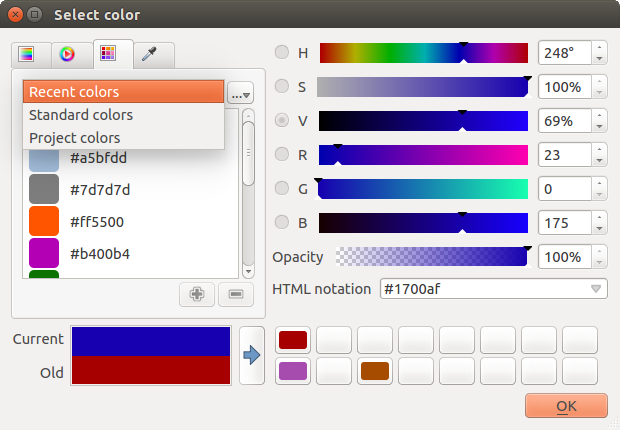620x430 pixels.
Task: Click on the Opacity slider bar
Action: [432, 257]
